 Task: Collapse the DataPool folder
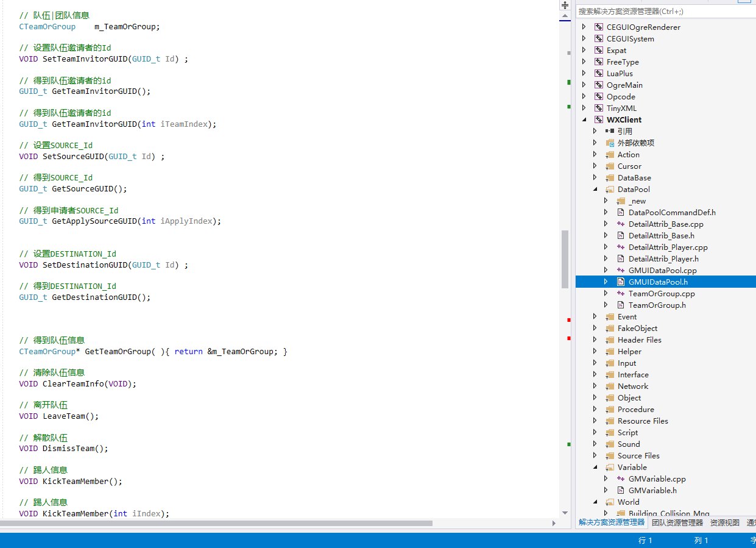pos(595,190)
